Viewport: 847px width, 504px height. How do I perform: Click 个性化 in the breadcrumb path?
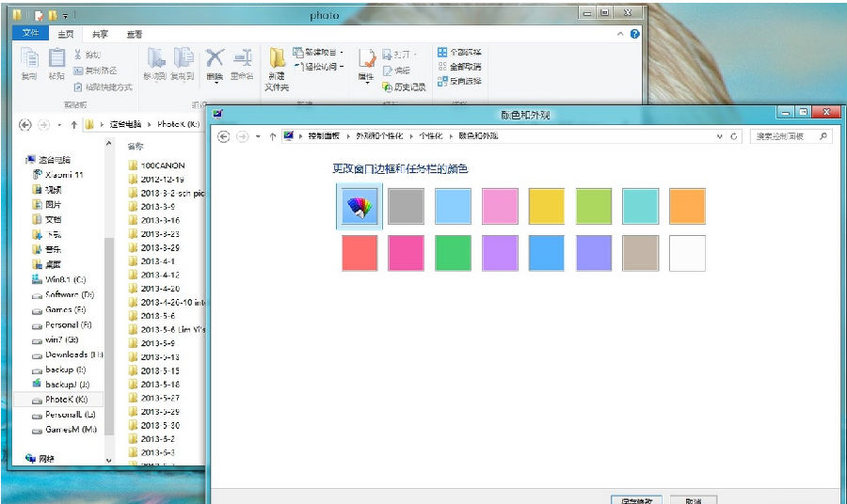430,136
